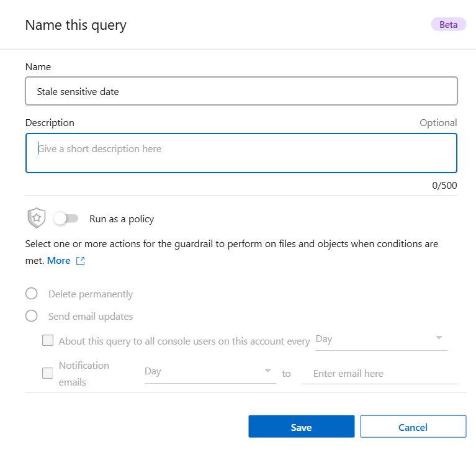Click the Enter email here field
476x465 pixels.
coord(379,373)
